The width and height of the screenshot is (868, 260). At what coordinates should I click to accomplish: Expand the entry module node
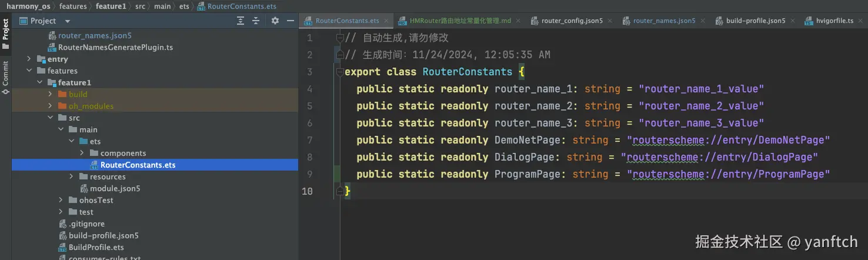coord(29,59)
